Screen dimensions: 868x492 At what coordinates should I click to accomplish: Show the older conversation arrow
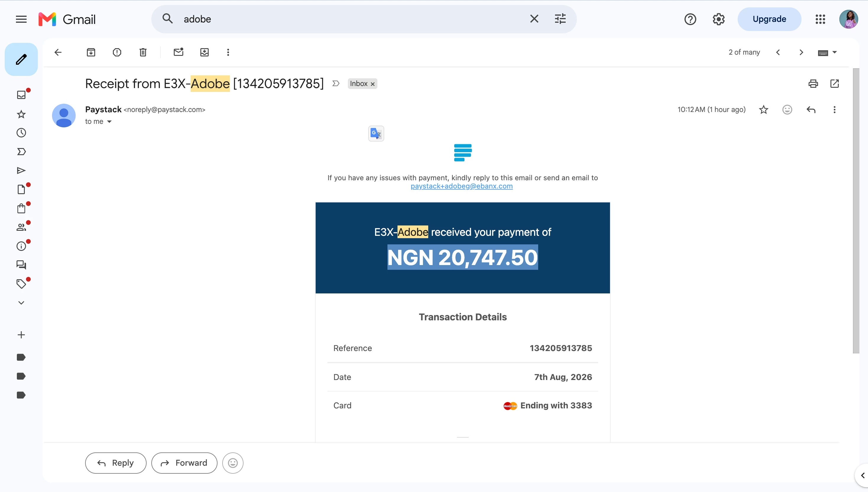pyautogui.click(x=801, y=52)
